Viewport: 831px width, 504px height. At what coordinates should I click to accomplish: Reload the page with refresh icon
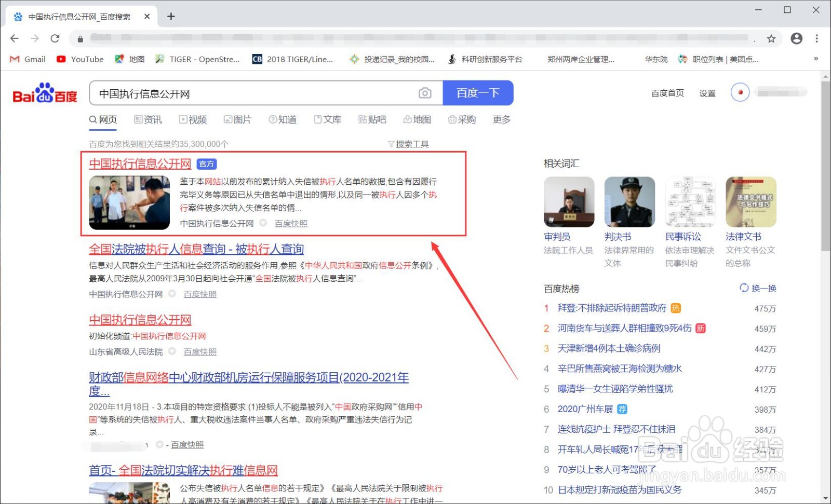[x=55, y=38]
